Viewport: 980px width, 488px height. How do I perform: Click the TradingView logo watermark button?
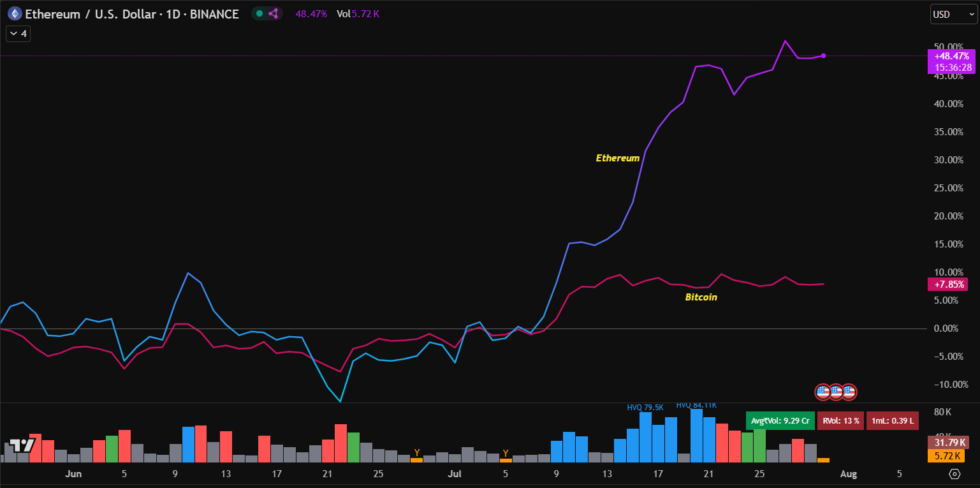22,445
